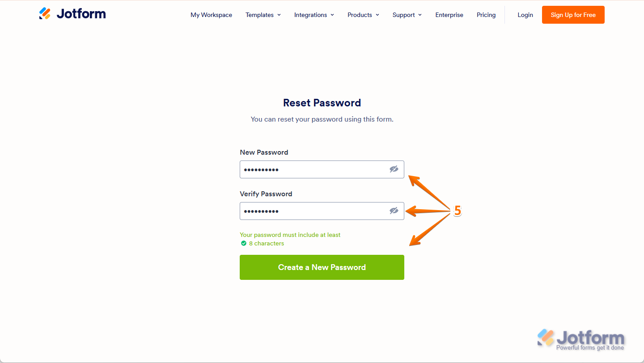644x363 pixels.
Task: Click the Jotform logo icon
Action: [x=45, y=14]
